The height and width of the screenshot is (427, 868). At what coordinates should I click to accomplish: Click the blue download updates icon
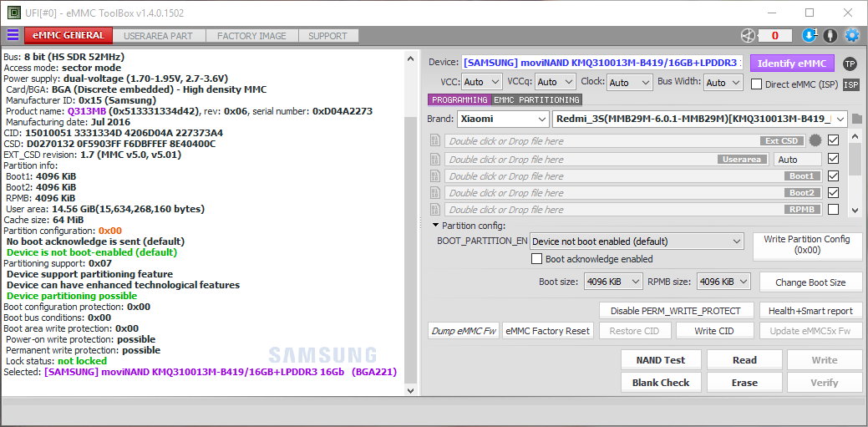point(810,35)
